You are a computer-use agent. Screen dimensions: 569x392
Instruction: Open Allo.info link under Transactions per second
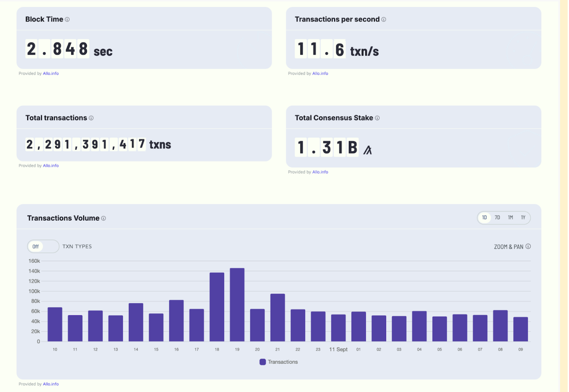(320, 74)
